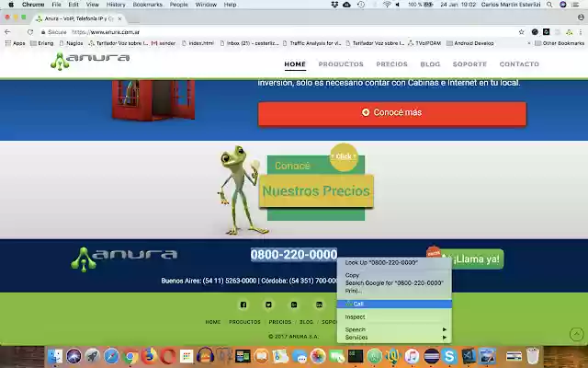Click the red Conocé más button

[x=392, y=113]
